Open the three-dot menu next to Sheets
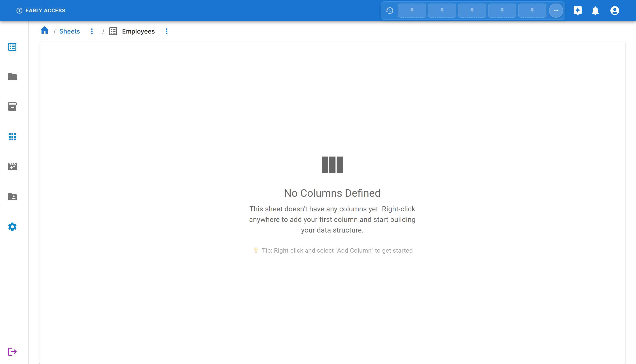Image resolution: width=636 pixels, height=364 pixels. [92, 31]
